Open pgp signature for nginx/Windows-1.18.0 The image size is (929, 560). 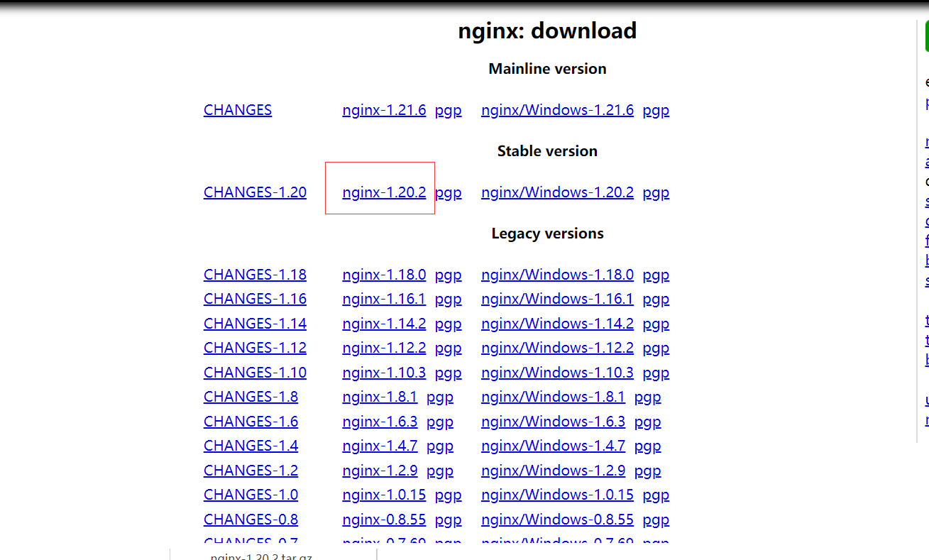tap(656, 275)
